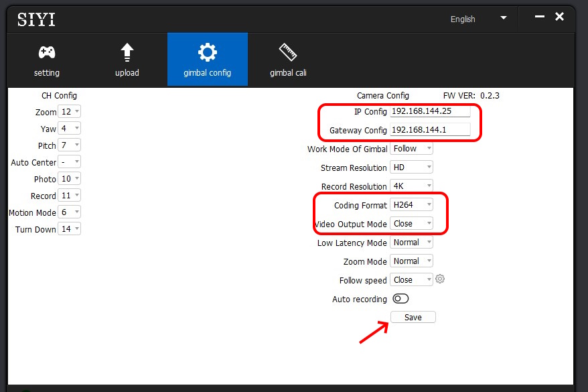Open Follow speed settings gear

pos(440,279)
